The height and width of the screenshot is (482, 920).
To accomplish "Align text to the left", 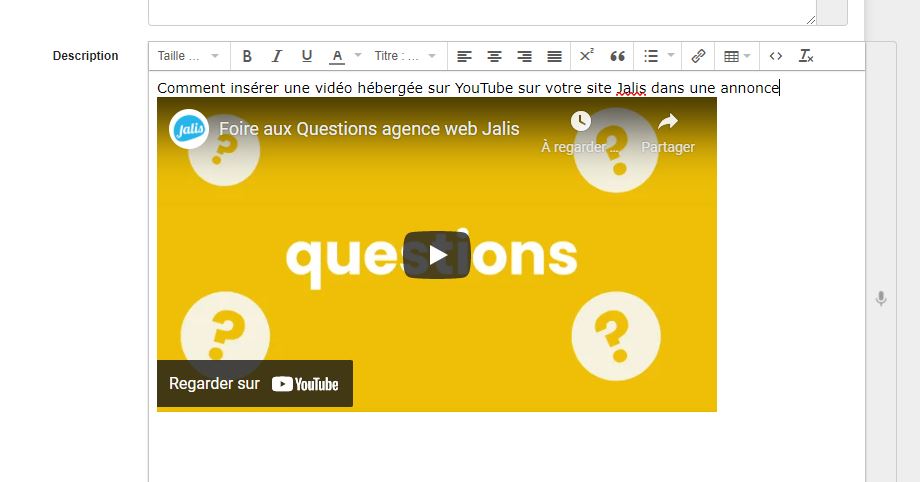I will coord(464,56).
